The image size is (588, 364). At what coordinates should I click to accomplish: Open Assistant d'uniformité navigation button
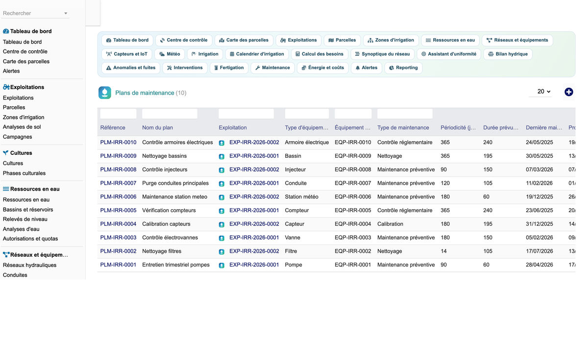point(448,54)
